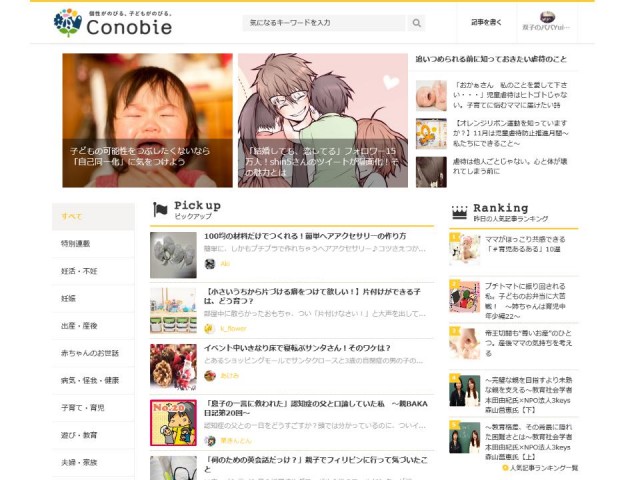Open the 100均 hair accessory article title
Viewport: 640px width, 480px height.
click(x=305, y=236)
